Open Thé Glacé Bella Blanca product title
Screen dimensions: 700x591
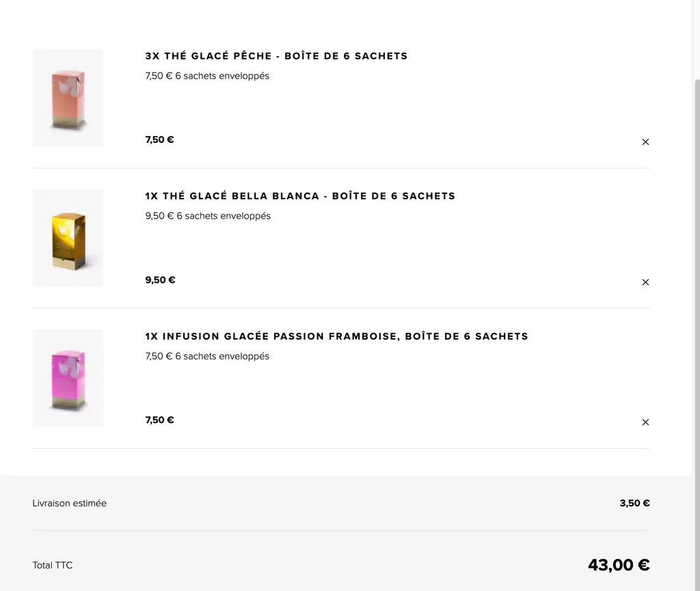coord(300,196)
